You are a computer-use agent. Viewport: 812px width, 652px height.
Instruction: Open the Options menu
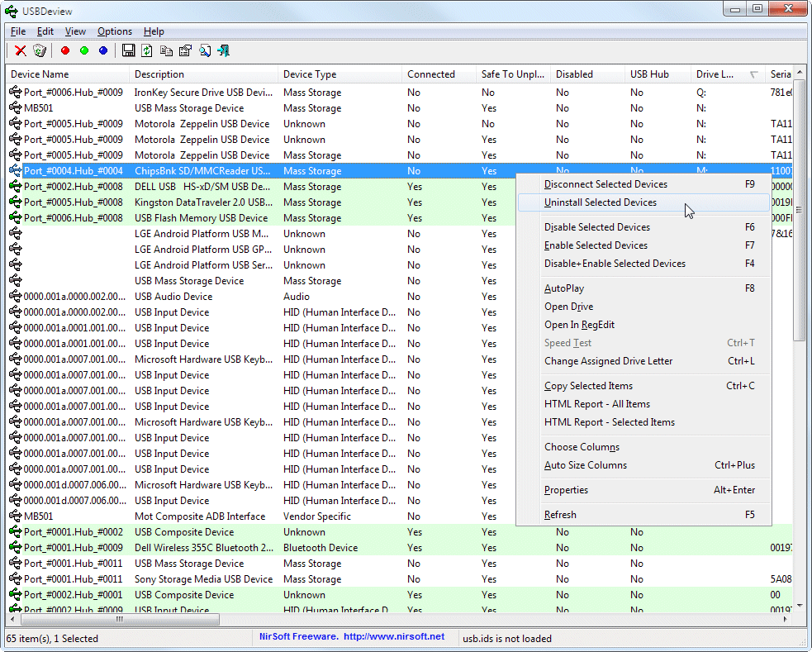[x=115, y=31]
